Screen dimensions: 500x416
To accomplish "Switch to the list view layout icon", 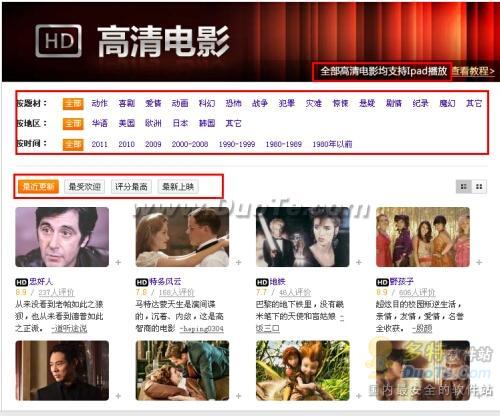I will point(464,187).
